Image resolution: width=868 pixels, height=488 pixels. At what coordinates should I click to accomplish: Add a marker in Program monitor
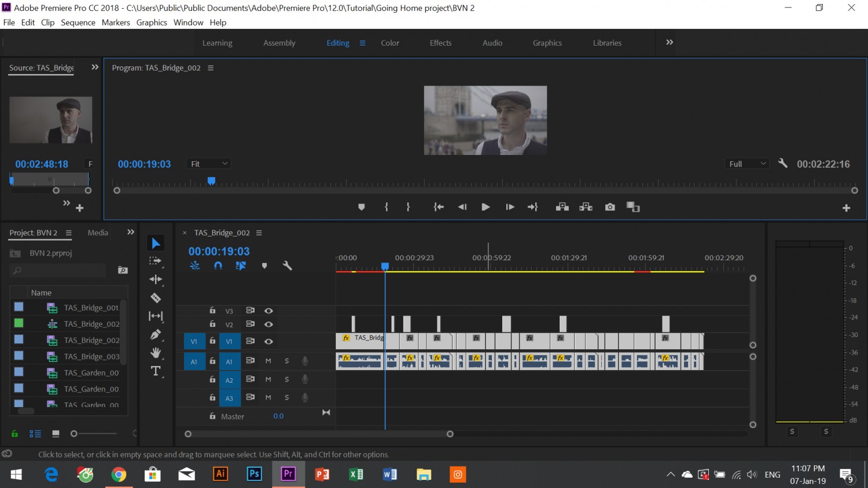tap(362, 207)
